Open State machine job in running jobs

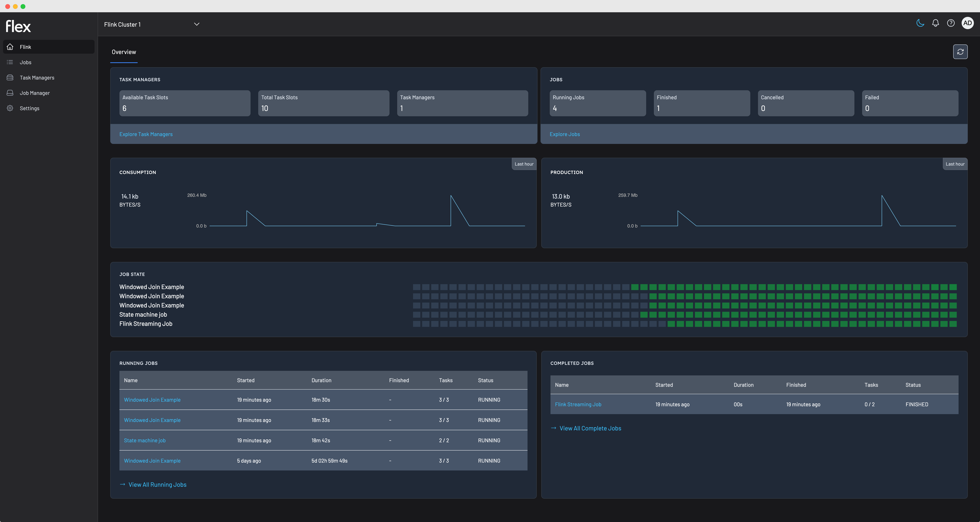coord(145,440)
